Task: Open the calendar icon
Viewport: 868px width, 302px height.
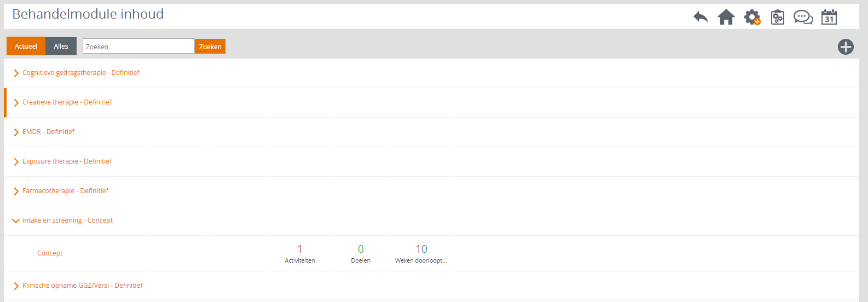Action: [829, 17]
